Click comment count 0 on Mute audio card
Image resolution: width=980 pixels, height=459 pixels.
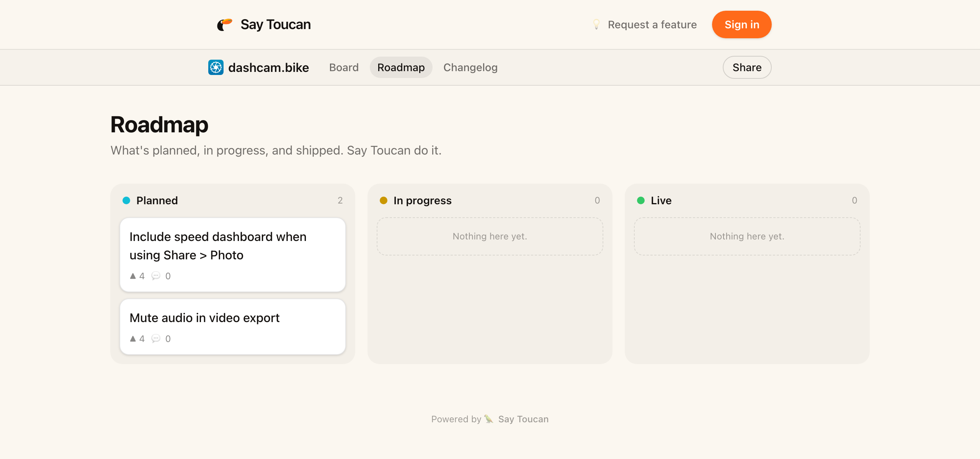(x=168, y=339)
